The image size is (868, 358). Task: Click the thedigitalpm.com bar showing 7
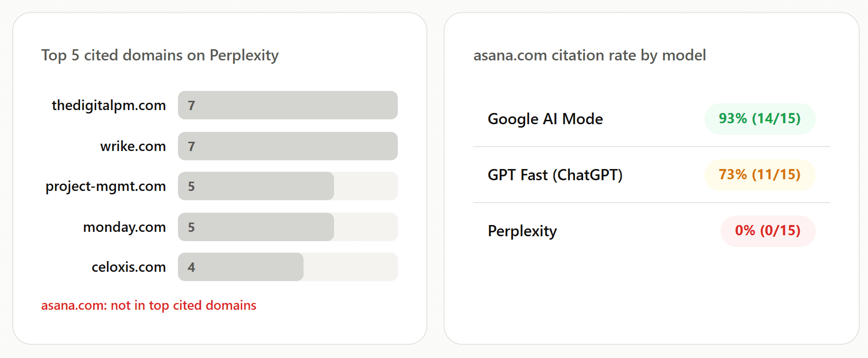(288, 105)
